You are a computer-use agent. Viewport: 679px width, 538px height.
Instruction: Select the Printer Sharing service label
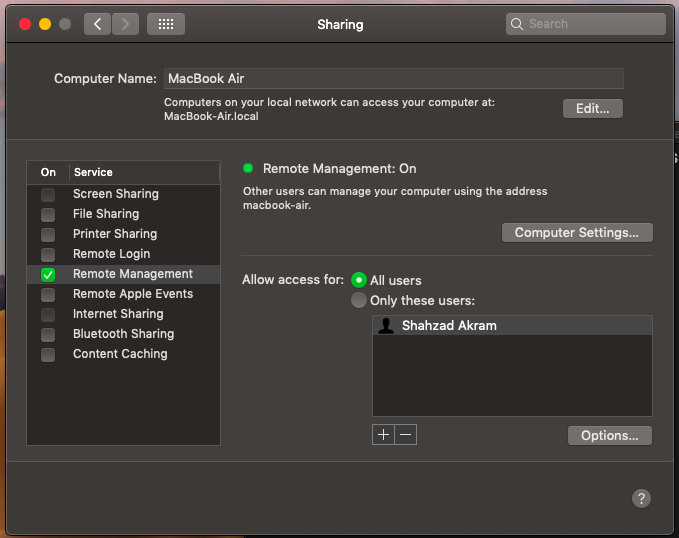coord(115,234)
